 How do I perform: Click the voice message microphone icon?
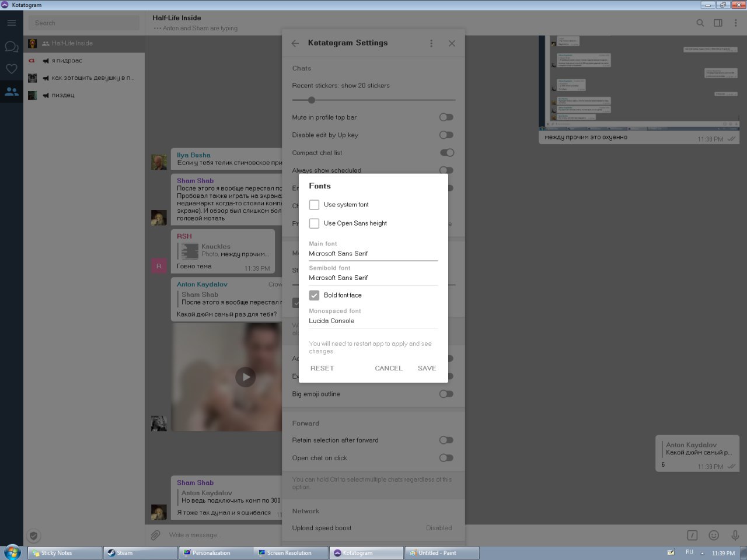click(x=735, y=535)
